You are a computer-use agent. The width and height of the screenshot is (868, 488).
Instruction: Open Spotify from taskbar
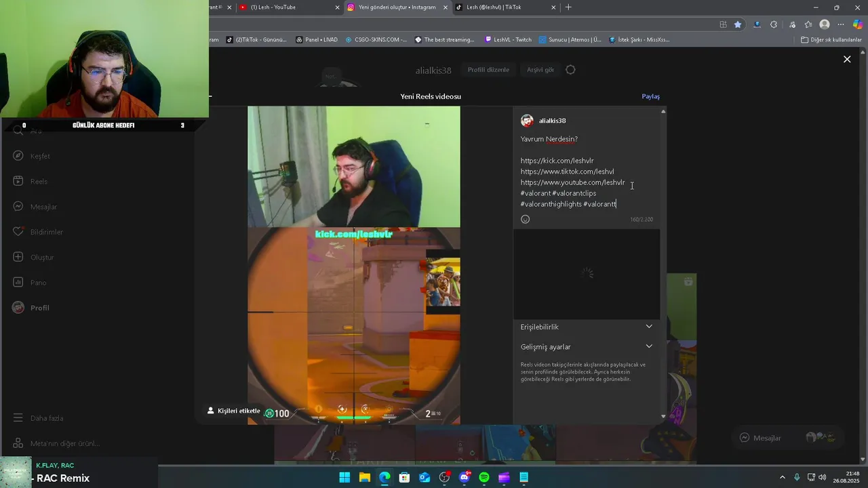[x=484, y=477]
